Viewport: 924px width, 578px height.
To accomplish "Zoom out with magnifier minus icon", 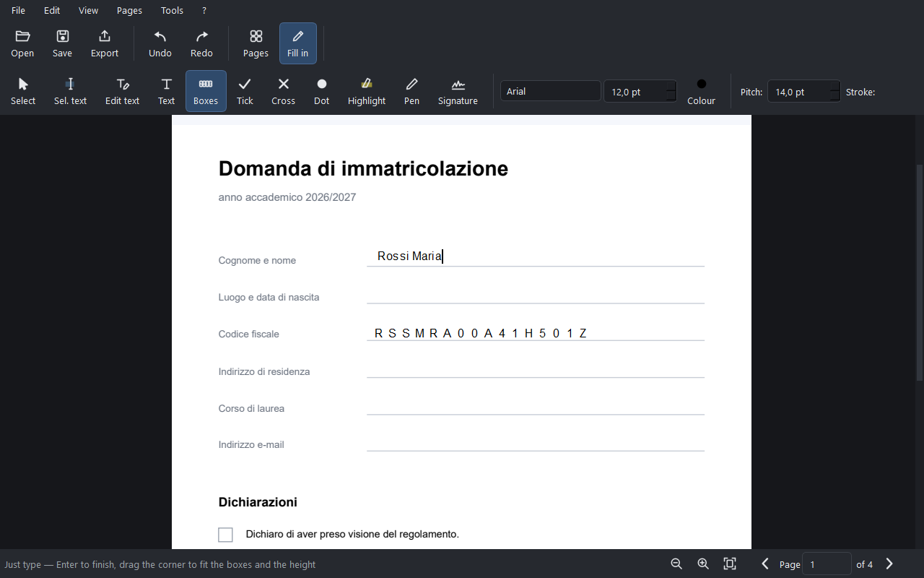I will (676, 564).
